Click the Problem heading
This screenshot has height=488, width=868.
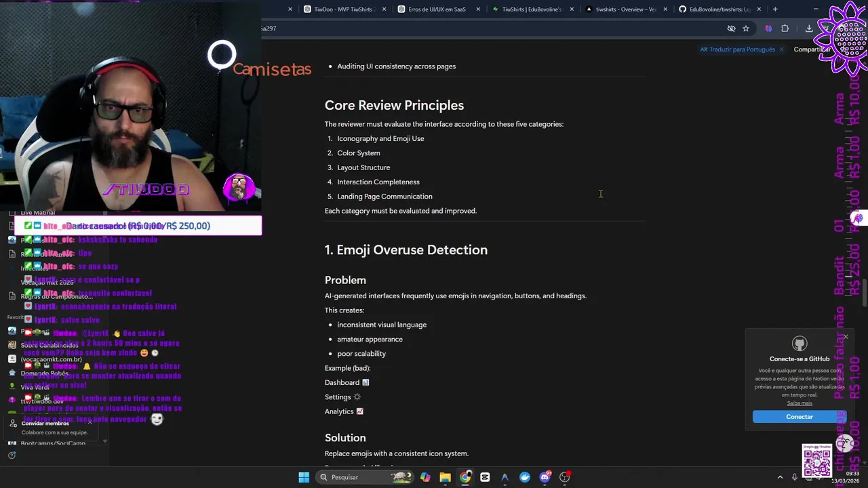[345, 280]
